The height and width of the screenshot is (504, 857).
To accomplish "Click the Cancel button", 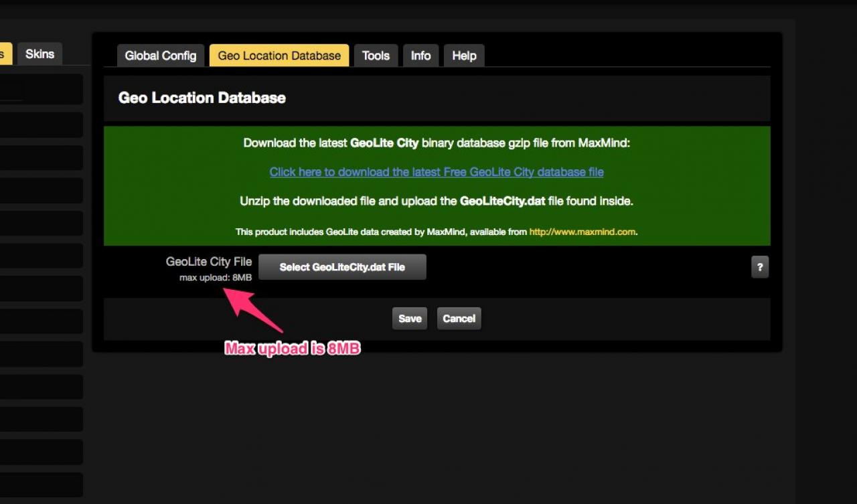I will pos(459,319).
